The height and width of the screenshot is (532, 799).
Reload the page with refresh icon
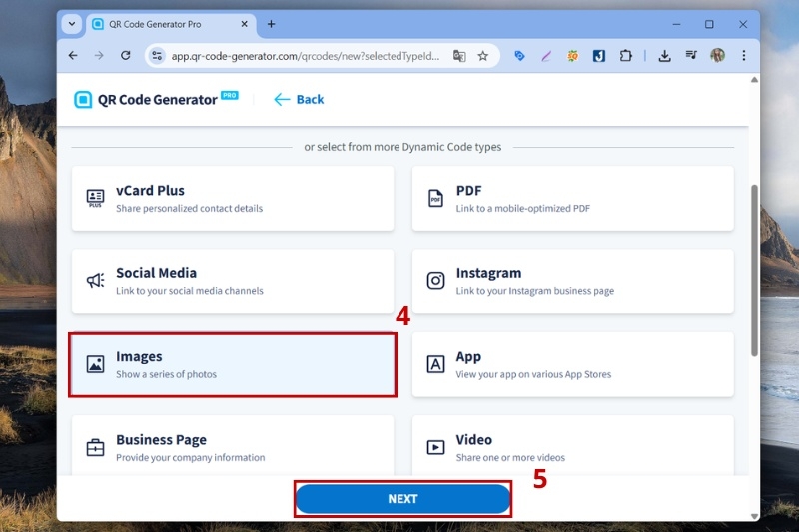(x=126, y=56)
